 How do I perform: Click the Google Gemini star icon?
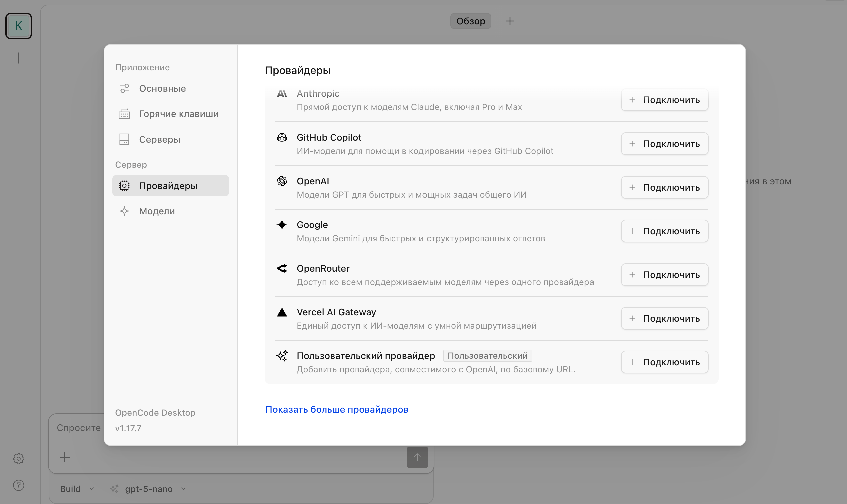282,225
